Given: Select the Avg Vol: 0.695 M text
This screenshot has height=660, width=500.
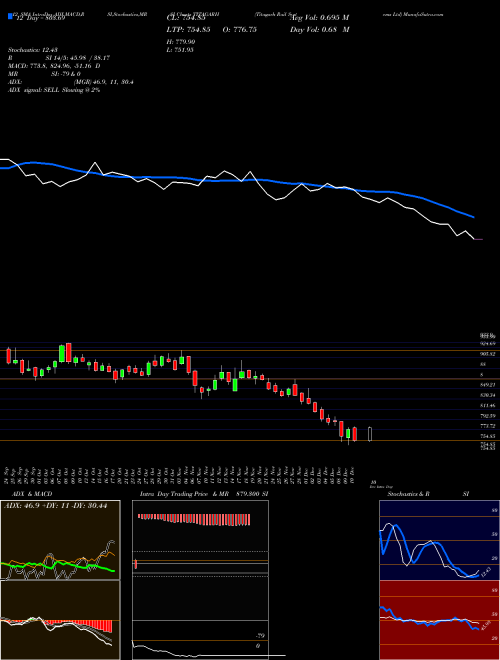Looking at the screenshot, I should pyautogui.click(x=320, y=18).
